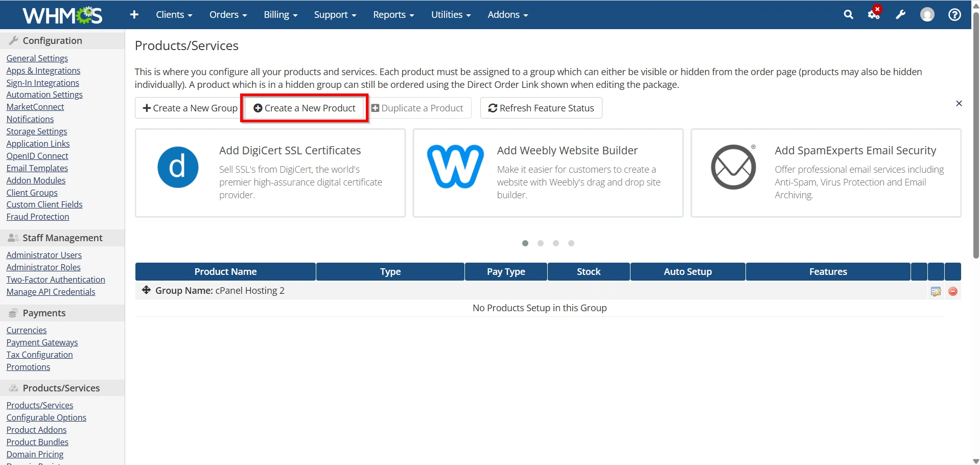Open Automation Settings link
The width and height of the screenshot is (980, 465).
tap(44, 95)
